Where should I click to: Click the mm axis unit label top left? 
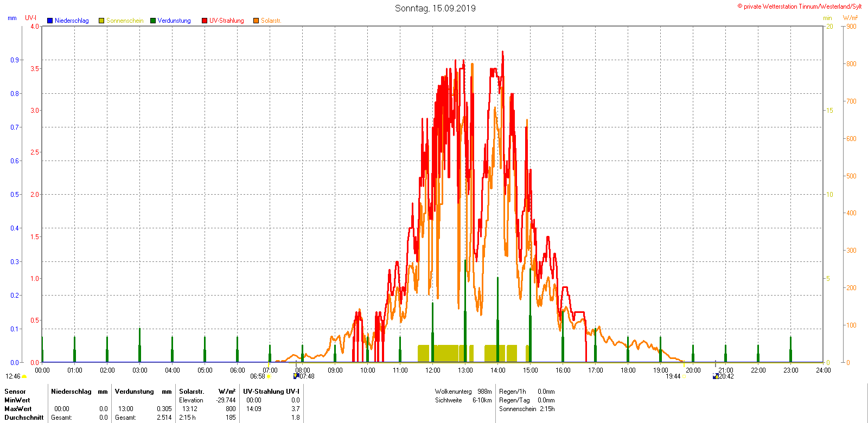pyautogui.click(x=12, y=18)
